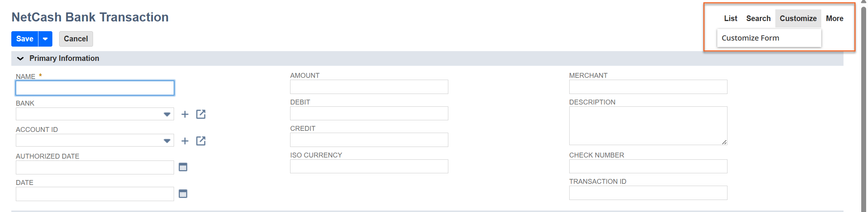Focus the Name input field
This screenshot has width=868, height=212.
(x=95, y=88)
